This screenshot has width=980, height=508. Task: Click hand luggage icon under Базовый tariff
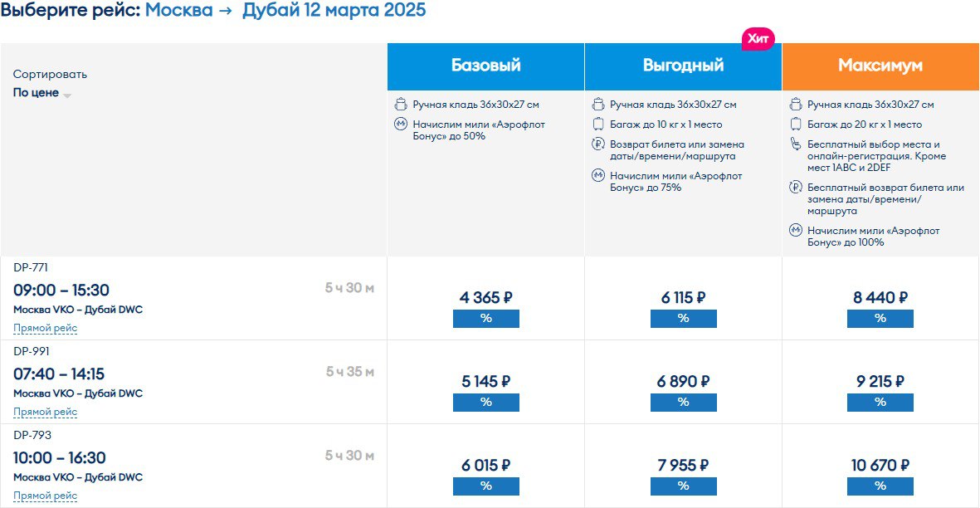coord(401,105)
